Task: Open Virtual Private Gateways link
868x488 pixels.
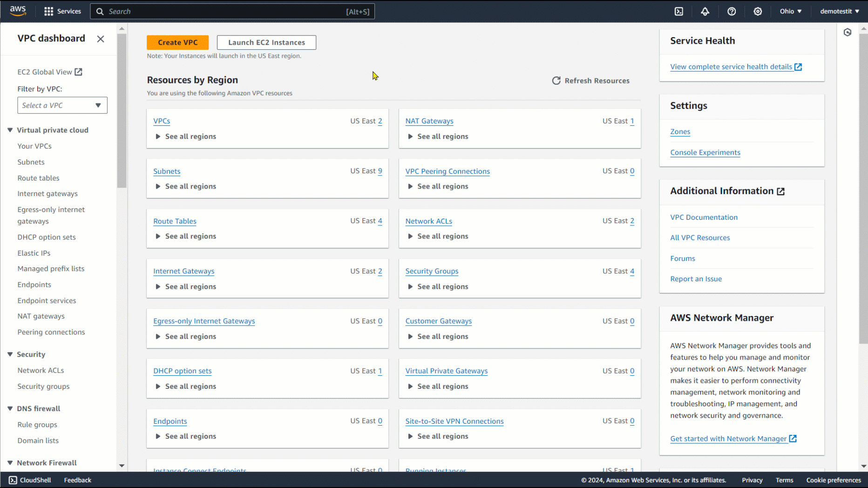Action: click(447, 371)
